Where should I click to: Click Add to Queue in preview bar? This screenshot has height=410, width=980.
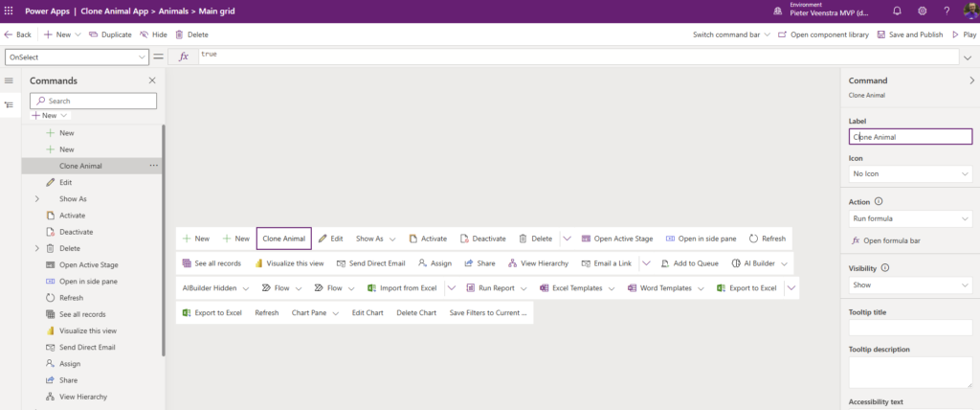(689, 263)
